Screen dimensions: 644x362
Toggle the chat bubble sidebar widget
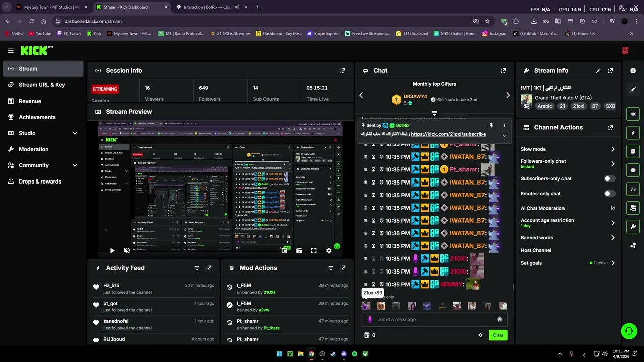coord(633,170)
